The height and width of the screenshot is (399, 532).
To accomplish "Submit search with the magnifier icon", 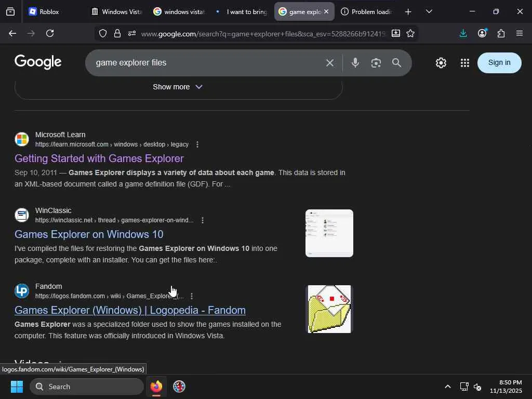I will [x=396, y=63].
